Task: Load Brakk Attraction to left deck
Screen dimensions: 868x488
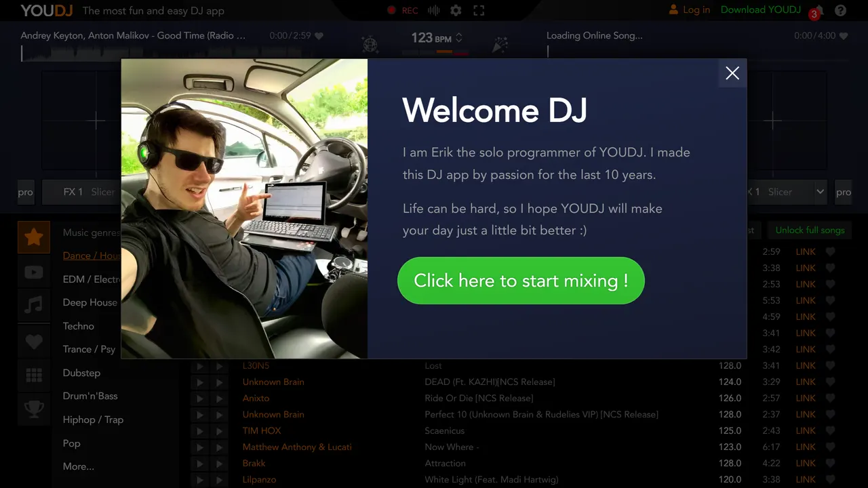Action: [x=199, y=464]
